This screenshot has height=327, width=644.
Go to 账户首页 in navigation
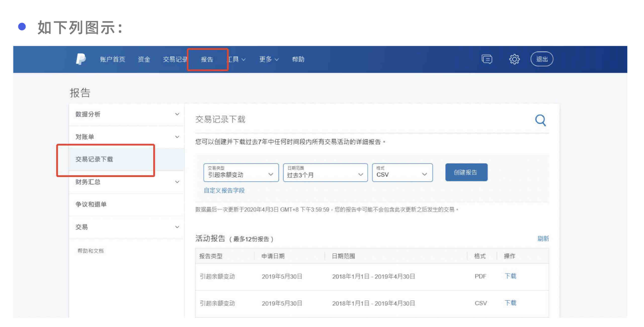click(x=112, y=59)
